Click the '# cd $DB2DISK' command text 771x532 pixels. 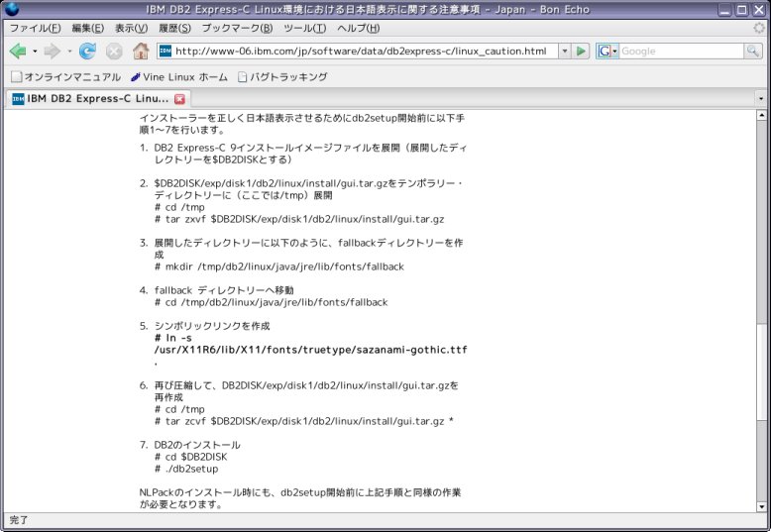click(191, 457)
